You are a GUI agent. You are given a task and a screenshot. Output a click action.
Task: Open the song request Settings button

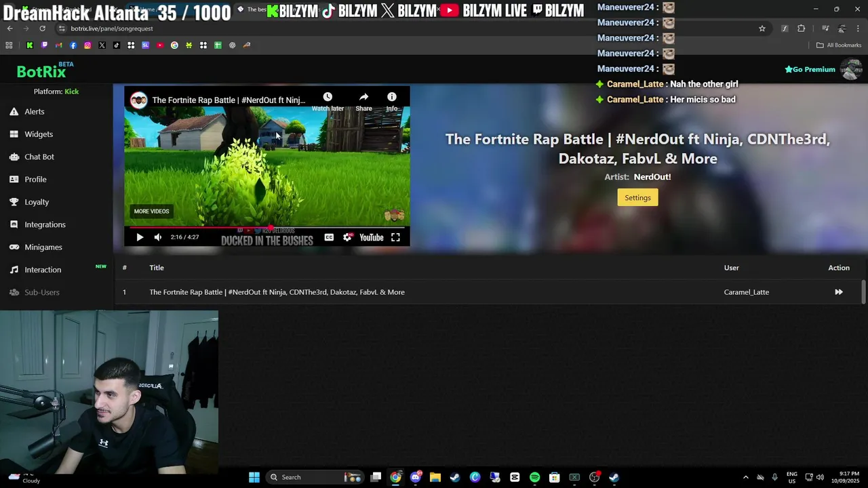[637, 197]
